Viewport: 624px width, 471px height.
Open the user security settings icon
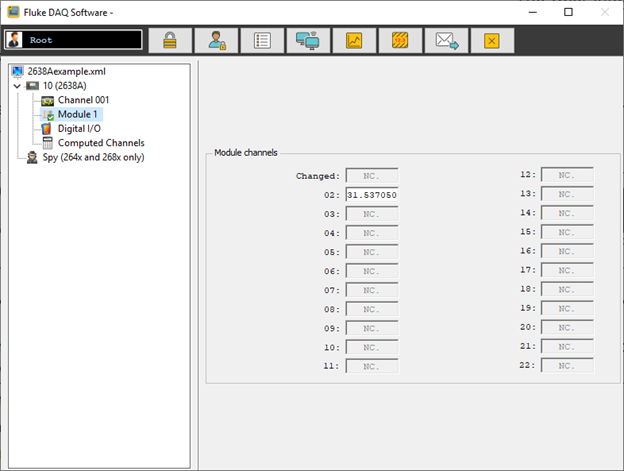pyautogui.click(x=216, y=40)
